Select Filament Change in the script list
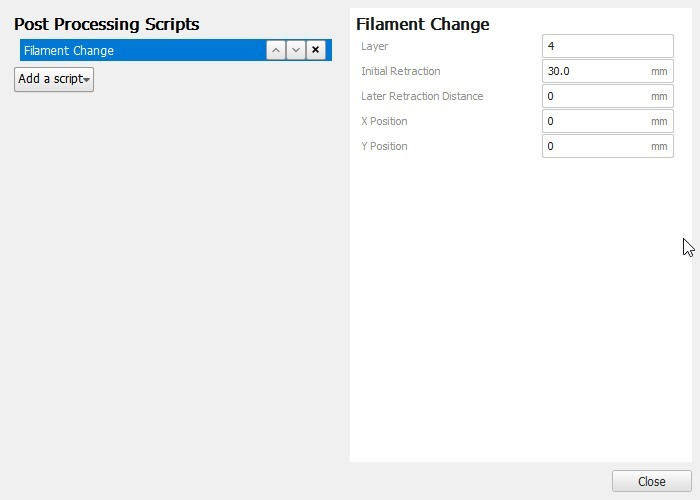The height and width of the screenshot is (500, 700). (140, 50)
